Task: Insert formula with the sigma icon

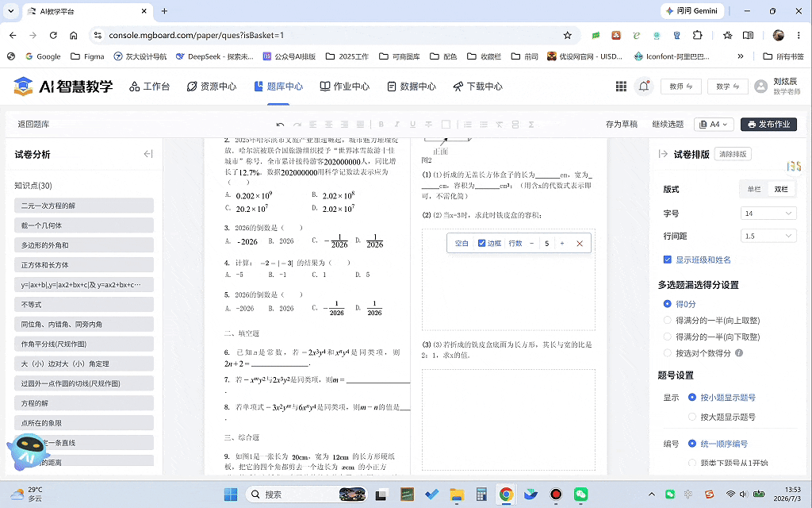Action: tap(530, 125)
